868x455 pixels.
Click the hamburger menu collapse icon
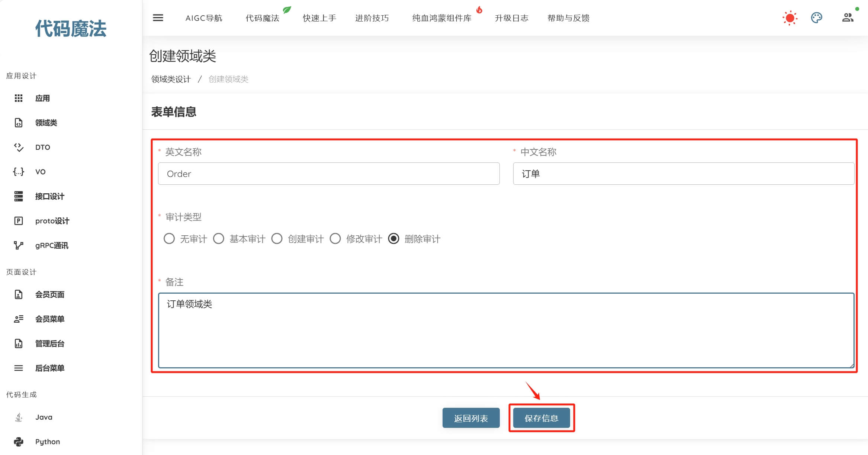(158, 18)
